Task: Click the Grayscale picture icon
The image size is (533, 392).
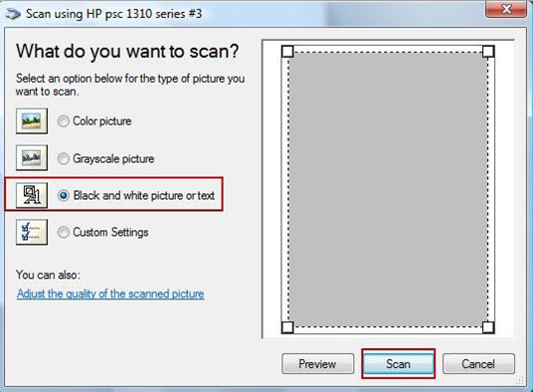Action: click(32, 158)
